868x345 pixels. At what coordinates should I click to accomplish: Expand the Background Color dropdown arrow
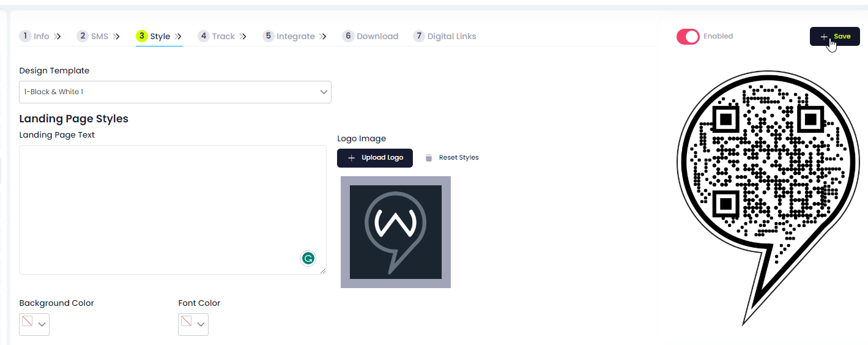pyautogui.click(x=42, y=325)
